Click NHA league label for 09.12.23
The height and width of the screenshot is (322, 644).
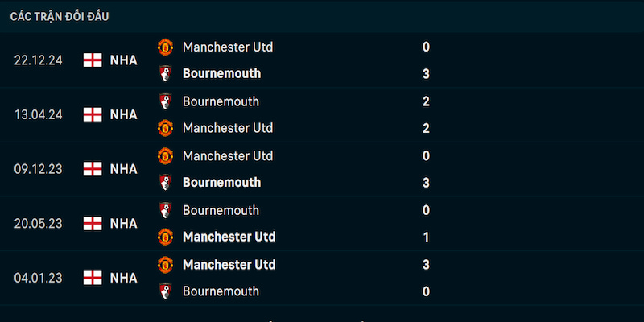123,169
